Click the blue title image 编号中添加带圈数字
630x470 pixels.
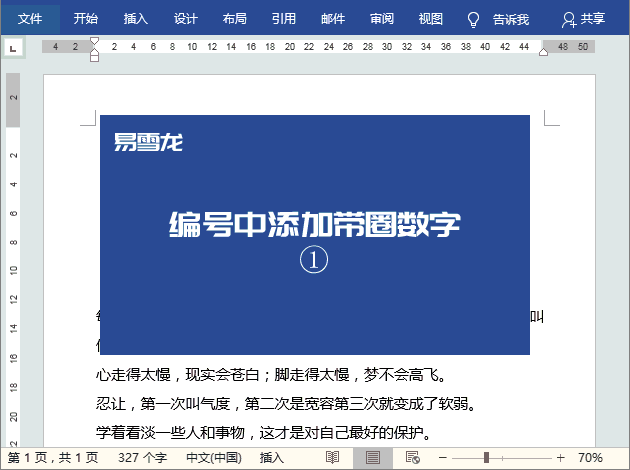point(315,235)
